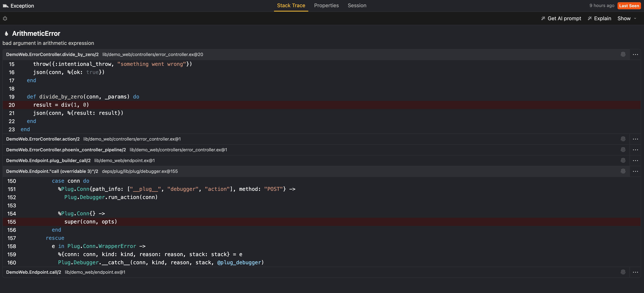Click the Explain button
This screenshot has height=293, width=644.
click(x=599, y=18)
